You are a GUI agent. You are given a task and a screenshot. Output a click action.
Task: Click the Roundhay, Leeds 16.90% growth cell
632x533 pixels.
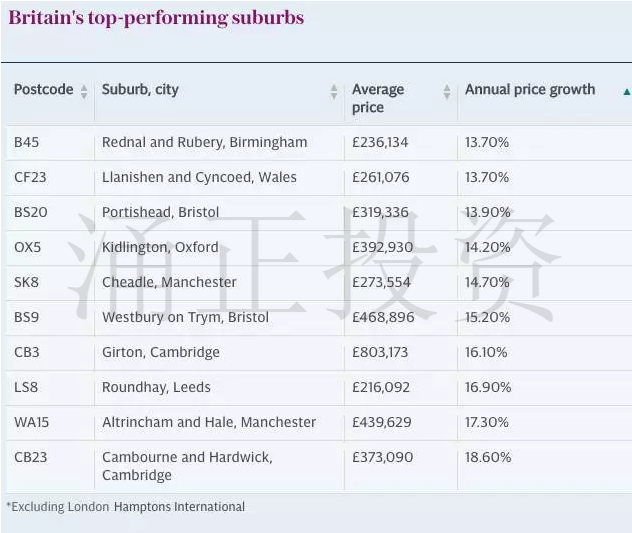pyautogui.click(x=488, y=387)
